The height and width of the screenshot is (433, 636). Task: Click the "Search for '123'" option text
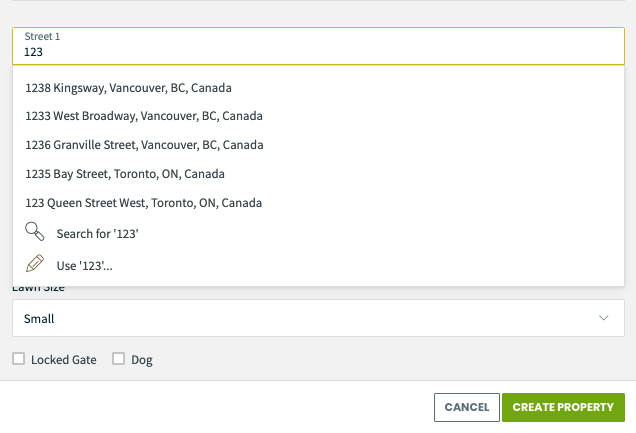coord(97,234)
